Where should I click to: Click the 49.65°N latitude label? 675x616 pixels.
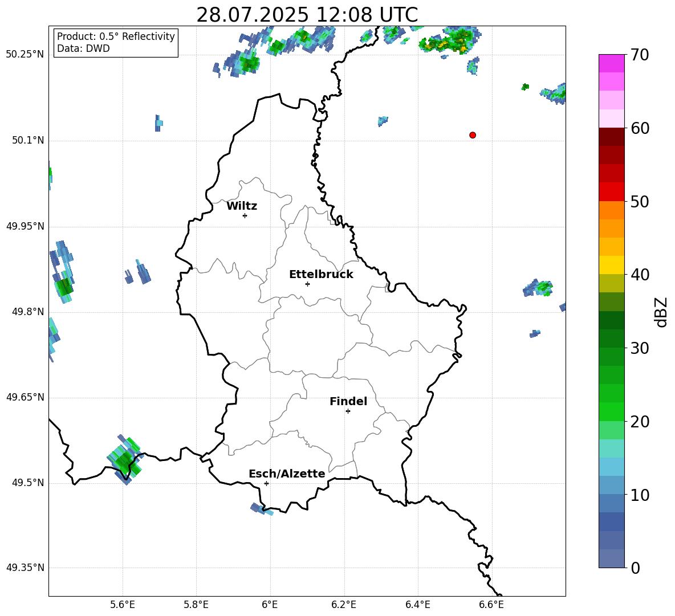pos(25,397)
